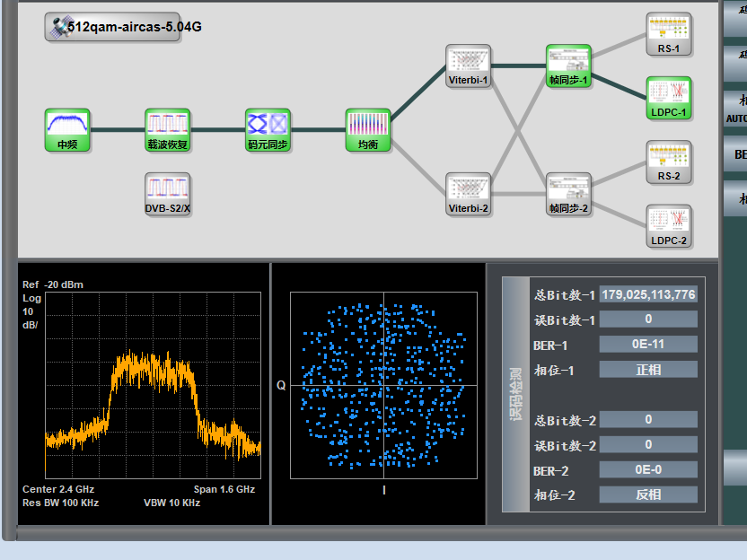
Task: Open the LDPC-2 decoder block
Action: click(669, 225)
